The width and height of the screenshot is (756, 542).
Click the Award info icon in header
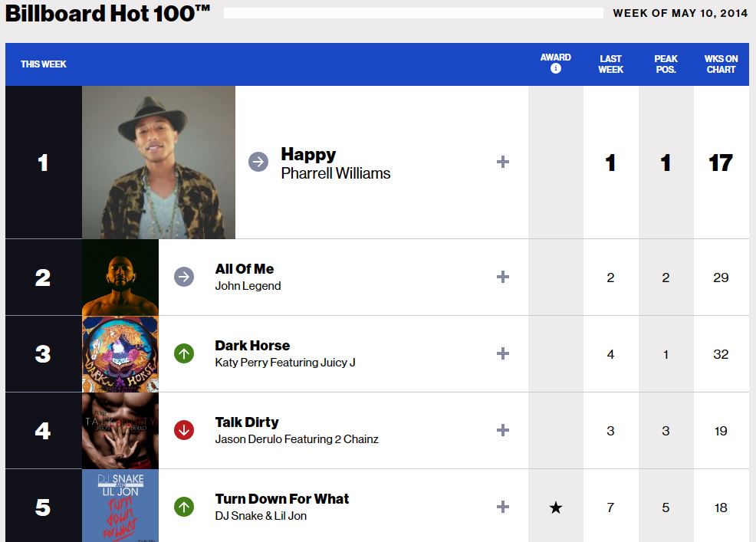point(556,69)
